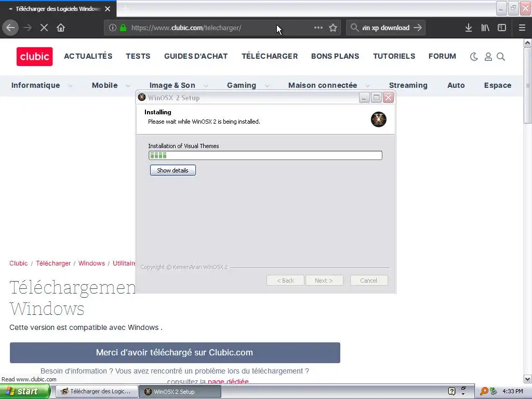Open the clubic user account icon
Viewport: 532px width, 399px height.
click(x=488, y=57)
